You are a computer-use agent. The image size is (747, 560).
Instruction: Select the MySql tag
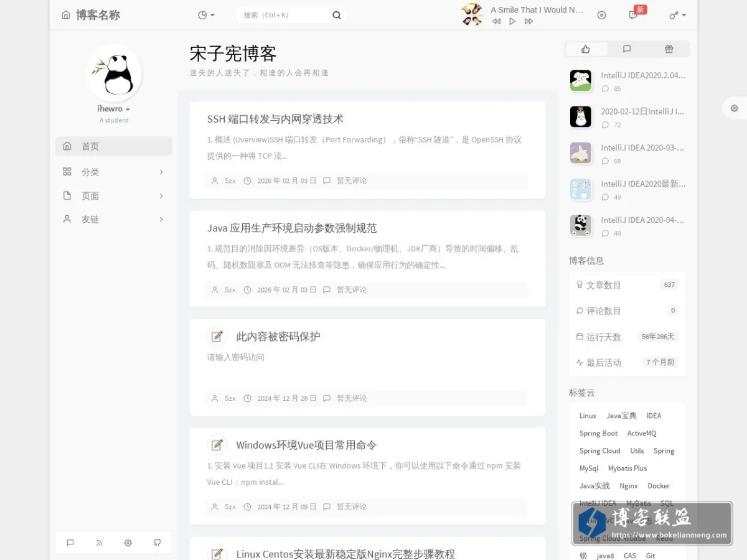(x=589, y=468)
